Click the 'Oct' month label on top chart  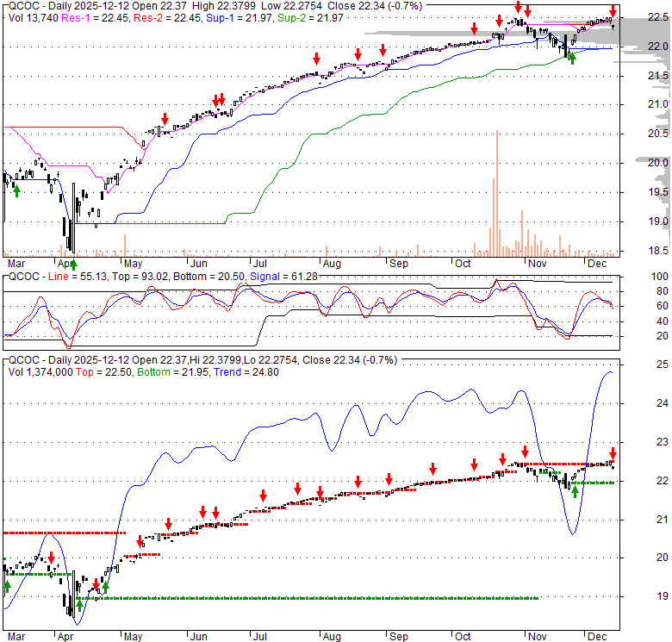click(x=463, y=264)
